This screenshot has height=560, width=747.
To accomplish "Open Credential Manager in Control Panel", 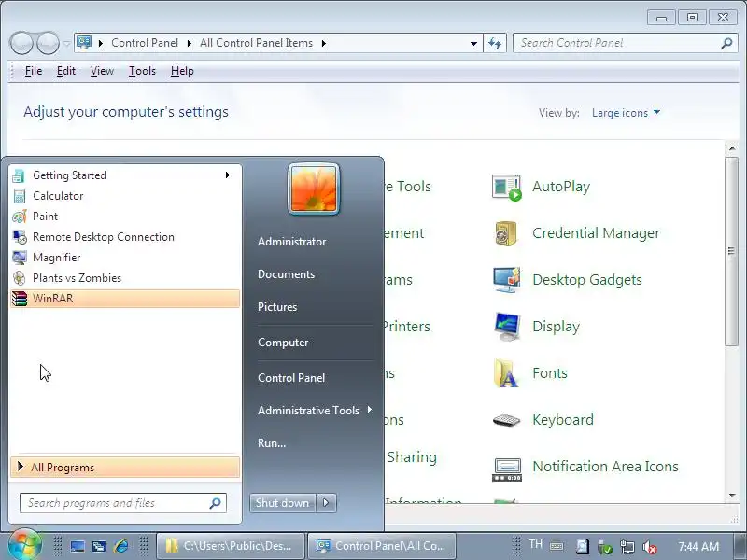I will click(x=576, y=233).
